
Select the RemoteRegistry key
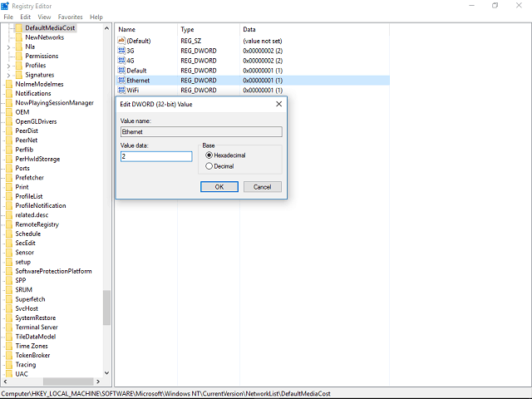coord(37,224)
